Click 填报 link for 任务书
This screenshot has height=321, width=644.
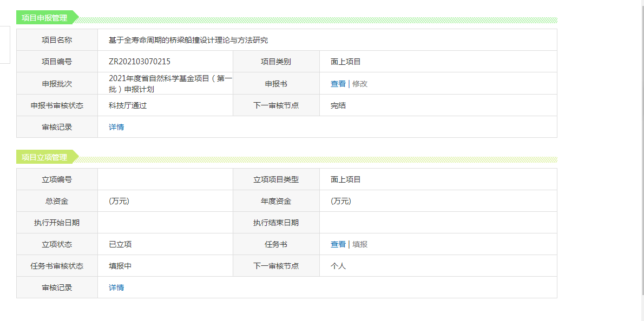360,244
